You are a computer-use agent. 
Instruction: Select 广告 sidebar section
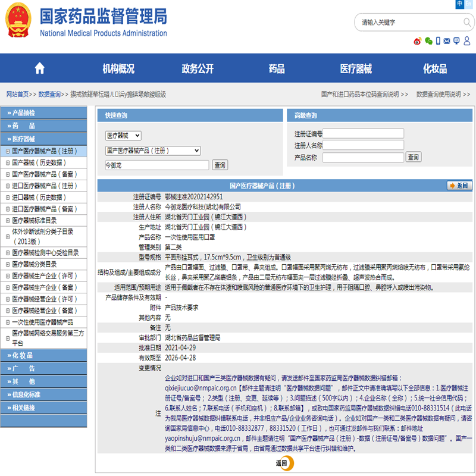click(43, 368)
